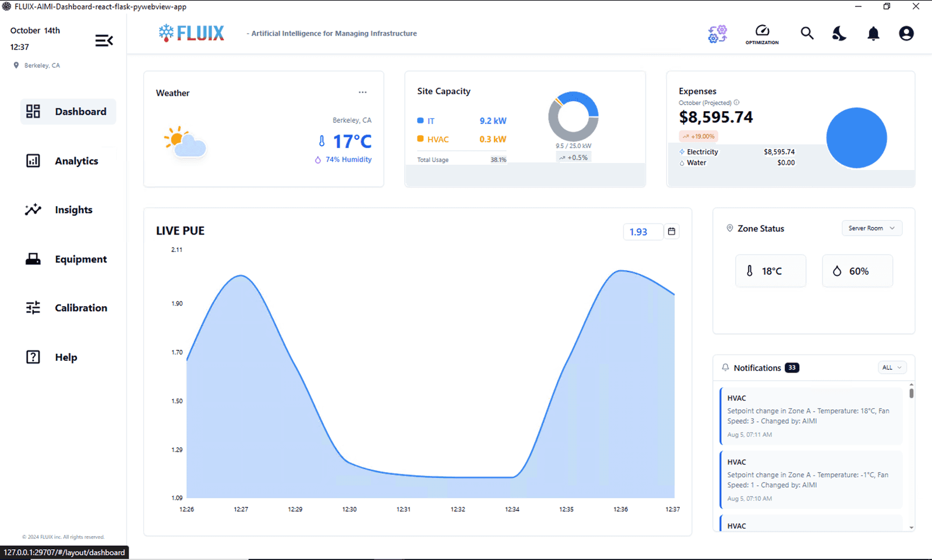Click the 1.93 PUE value field
Viewport: 932px width, 560px height.
[643, 232]
